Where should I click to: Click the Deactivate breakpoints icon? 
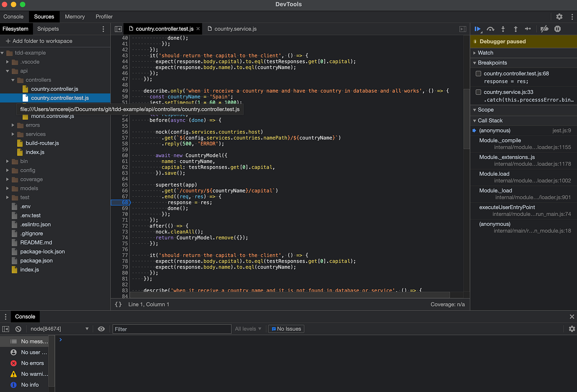[544, 29]
